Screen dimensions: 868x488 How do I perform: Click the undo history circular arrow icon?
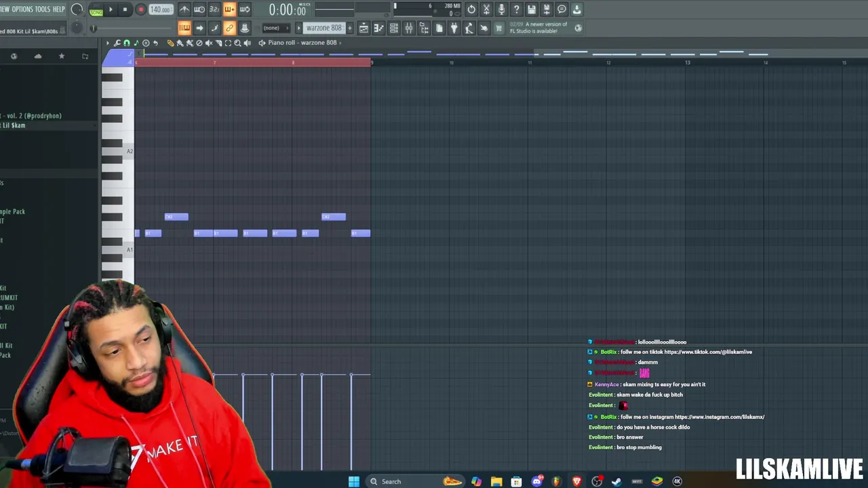(471, 9)
